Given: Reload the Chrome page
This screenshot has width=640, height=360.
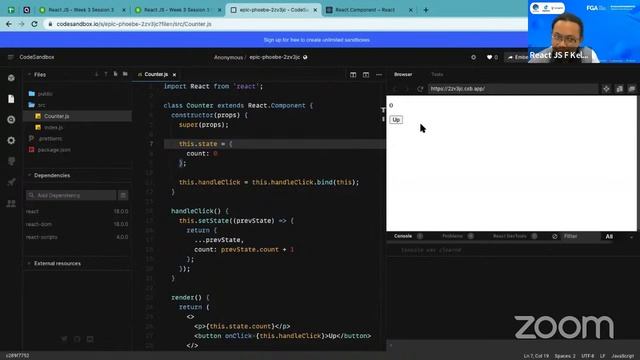Looking at the screenshot, I should coord(34,24).
